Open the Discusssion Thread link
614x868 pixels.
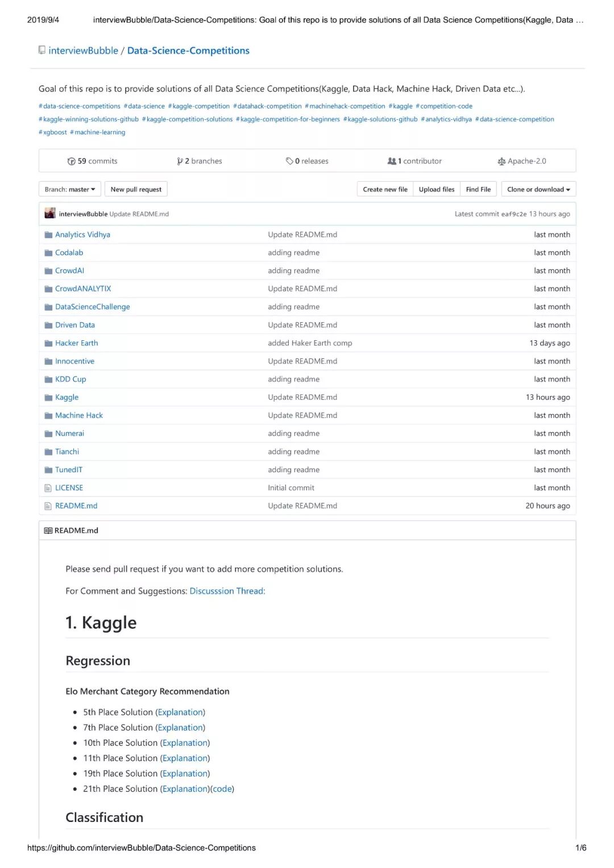[x=227, y=591]
